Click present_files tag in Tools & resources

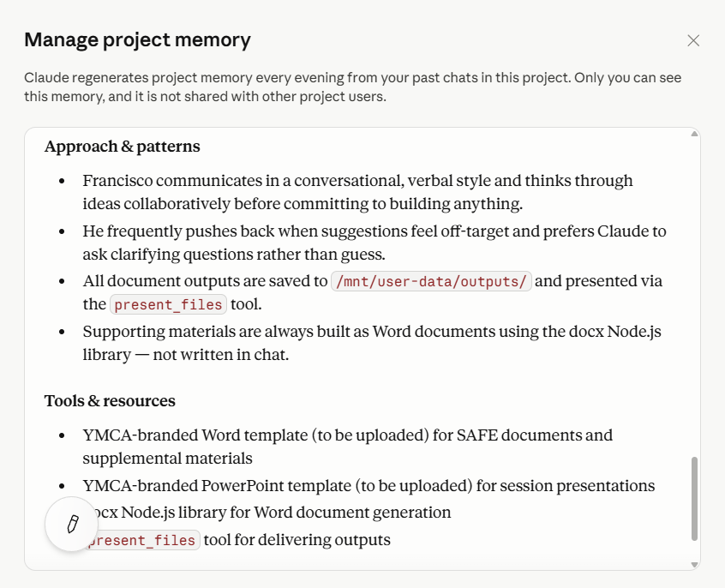pyautogui.click(x=143, y=540)
